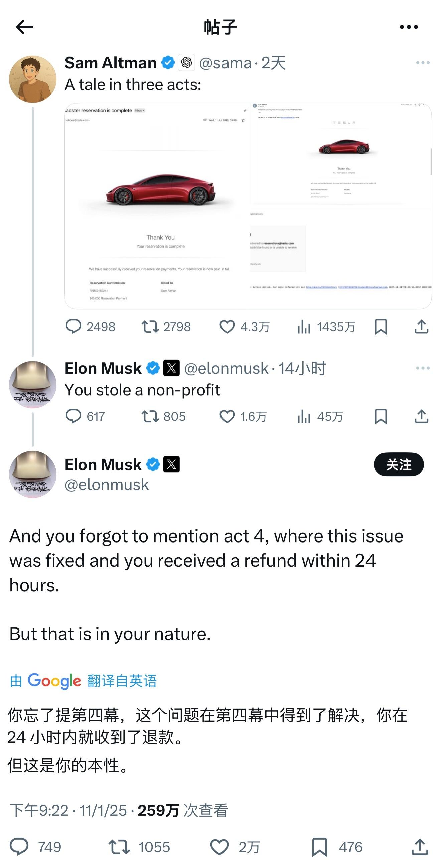Repost Sam Altman's "A tale in three acts" post
The image size is (441, 868).
pyautogui.click(x=150, y=327)
